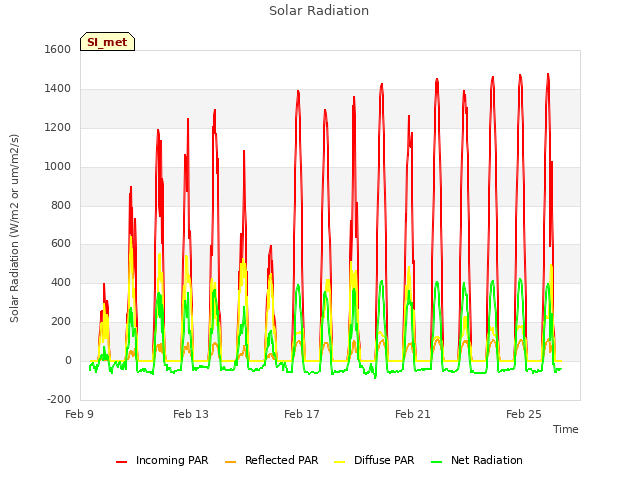Click the -200 y-axis tick label
640x480 pixels.
[x=59, y=399]
